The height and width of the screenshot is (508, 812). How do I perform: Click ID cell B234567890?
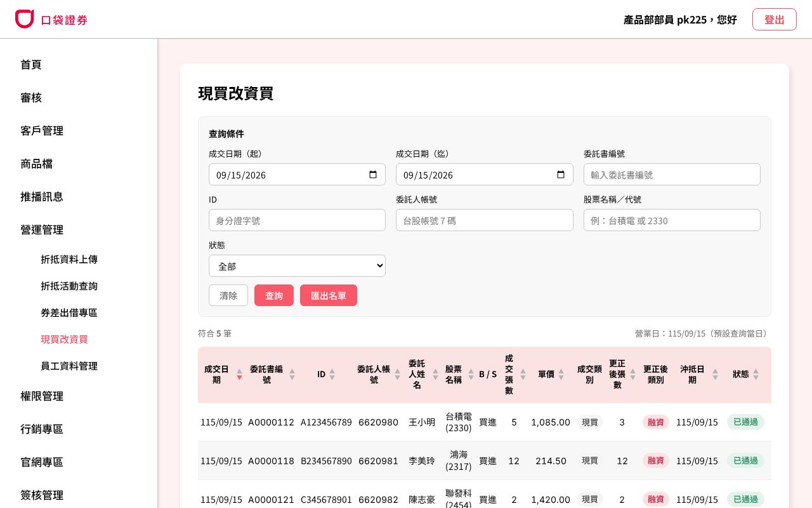tap(326, 460)
